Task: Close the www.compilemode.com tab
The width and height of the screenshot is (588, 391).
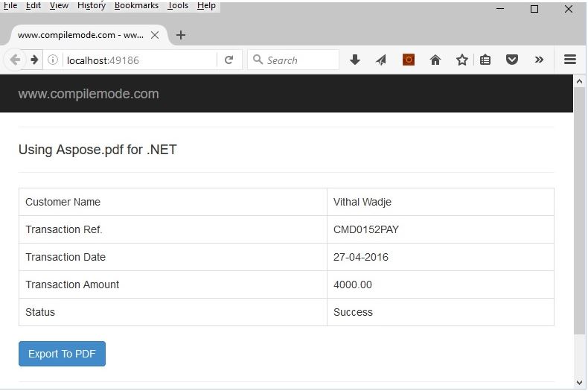Action: [x=155, y=35]
